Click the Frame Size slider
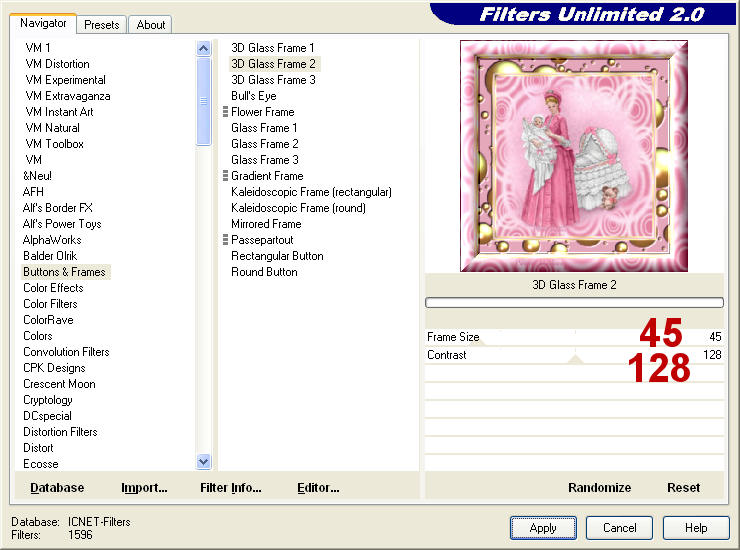Image resolution: width=740 pixels, height=550 pixels. tap(574, 337)
